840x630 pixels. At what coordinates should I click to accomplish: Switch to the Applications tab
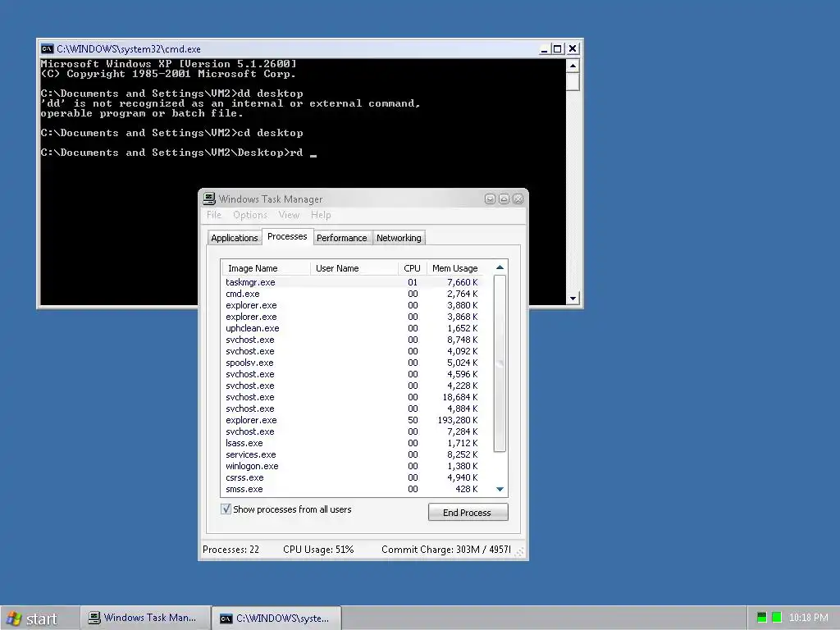[234, 238]
